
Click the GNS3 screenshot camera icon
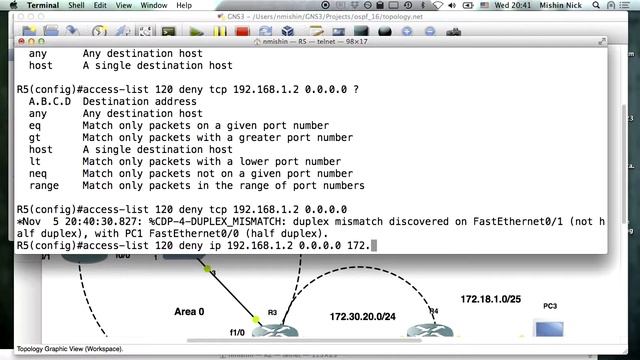(x=453, y=32)
